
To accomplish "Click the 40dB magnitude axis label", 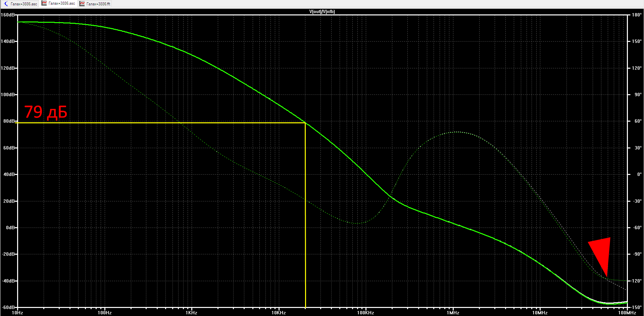I will [x=9, y=174].
